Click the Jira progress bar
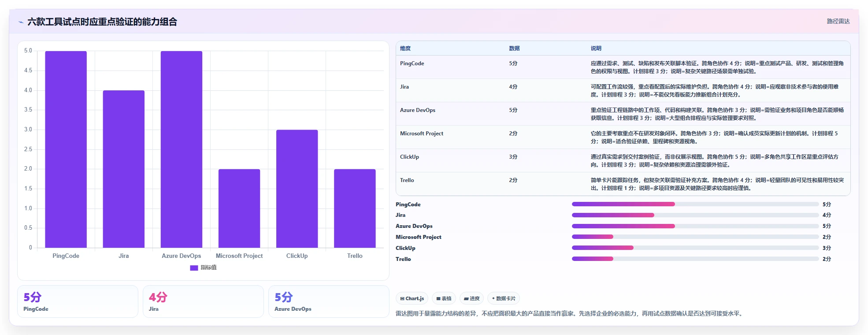The image size is (868, 335). pyautogui.click(x=695, y=215)
